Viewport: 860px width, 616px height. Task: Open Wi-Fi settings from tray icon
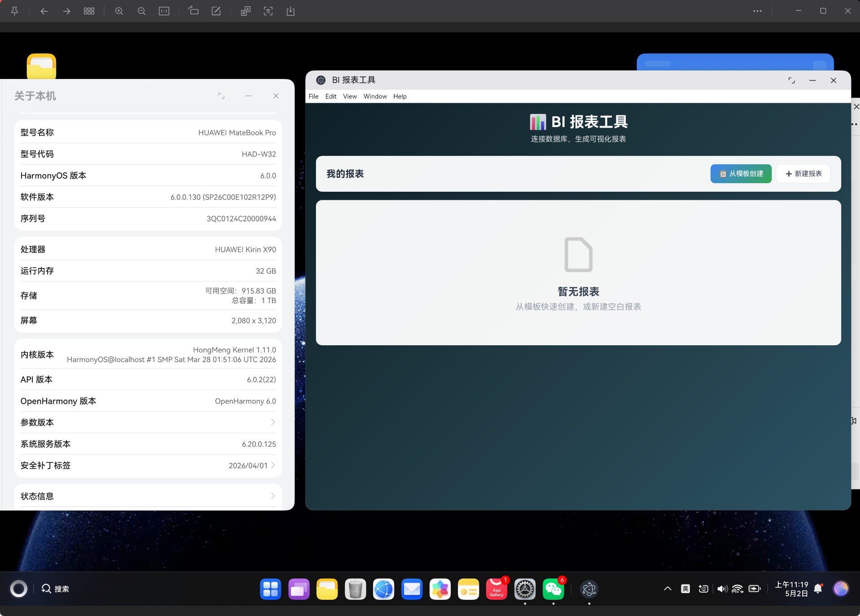tap(737, 589)
